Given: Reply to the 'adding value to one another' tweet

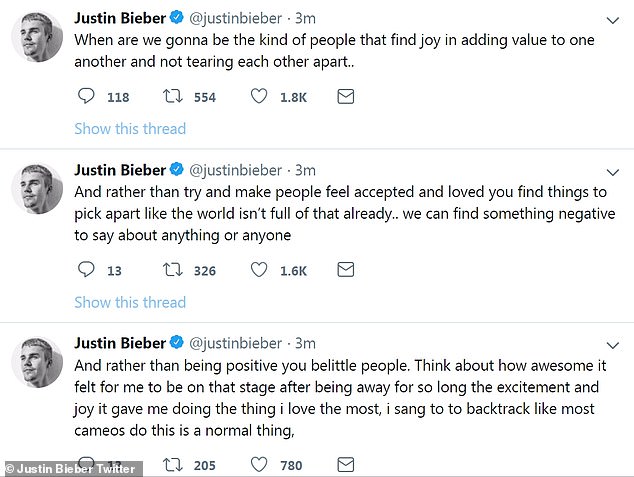Looking at the screenshot, I should pyautogui.click(x=86, y=97).
